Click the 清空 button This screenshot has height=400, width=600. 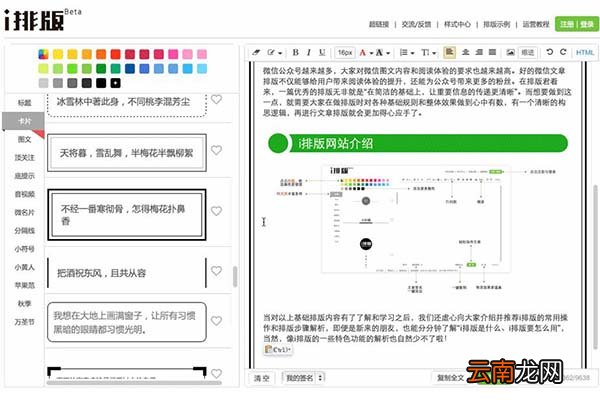[262, 378]
